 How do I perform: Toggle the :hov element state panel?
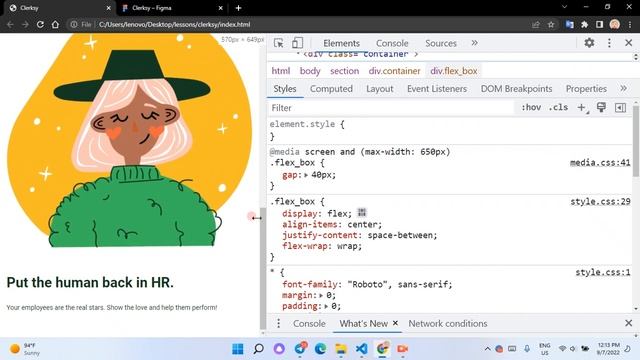[531, 108]
